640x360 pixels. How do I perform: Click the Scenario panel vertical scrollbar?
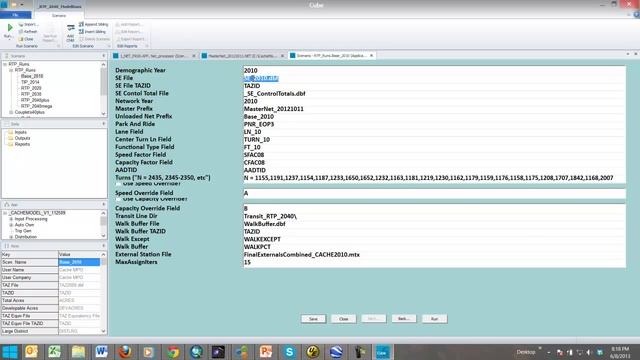click(104, 88)
